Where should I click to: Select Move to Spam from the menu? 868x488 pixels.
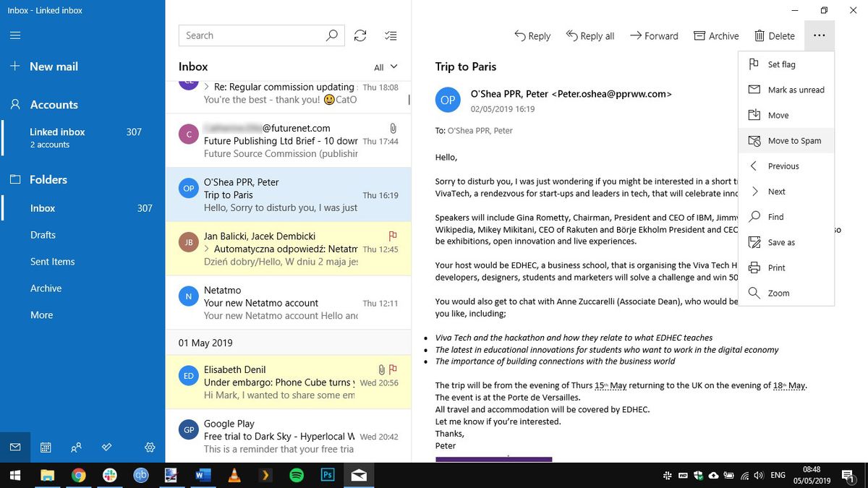[793, 140]
